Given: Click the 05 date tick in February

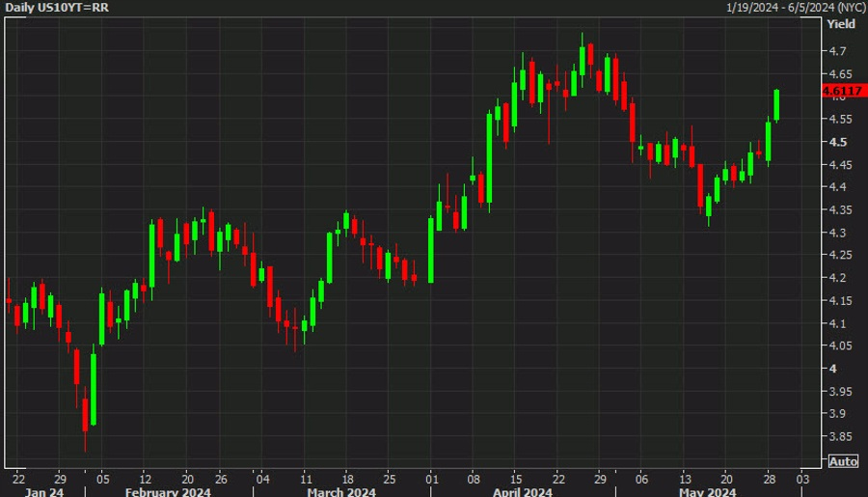Looking at the screenshot, I should click(103, 479).
